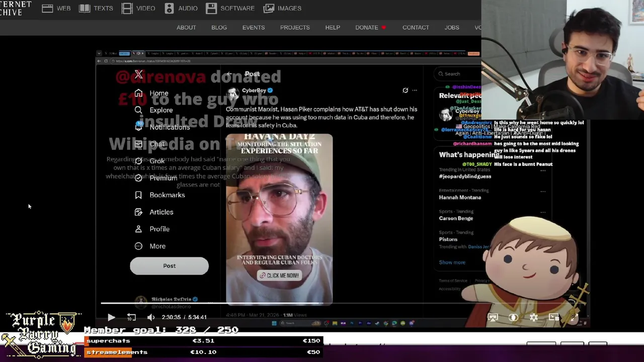Click Show more under trending list

click(x=452, y=262)
